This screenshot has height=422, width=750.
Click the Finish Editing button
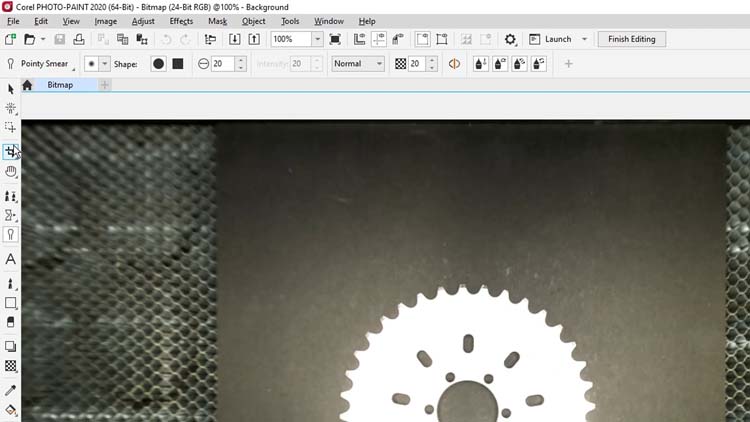(631, 39)
